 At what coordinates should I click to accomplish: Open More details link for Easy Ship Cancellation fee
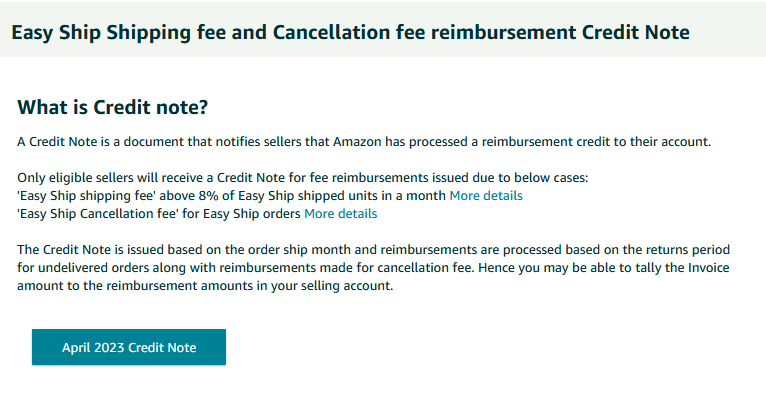point(340,214)
